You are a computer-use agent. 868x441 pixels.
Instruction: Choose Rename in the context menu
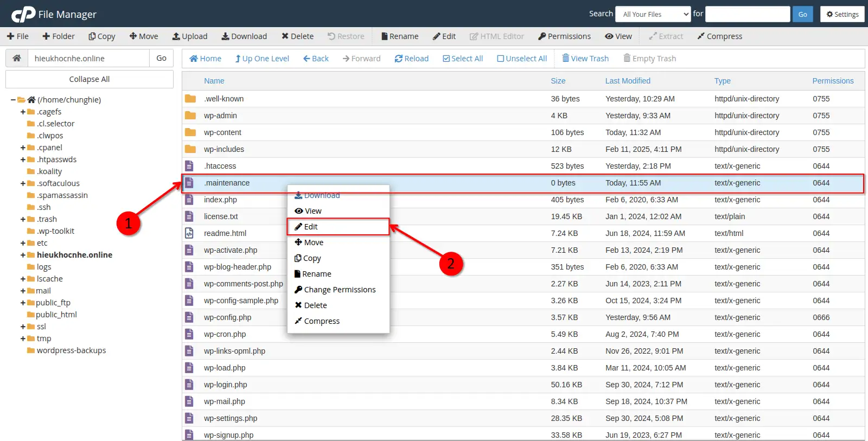pos(338,274)
